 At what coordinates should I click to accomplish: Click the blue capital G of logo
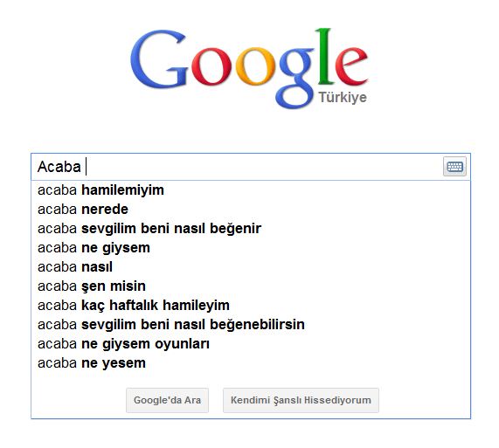click(158, 59)
